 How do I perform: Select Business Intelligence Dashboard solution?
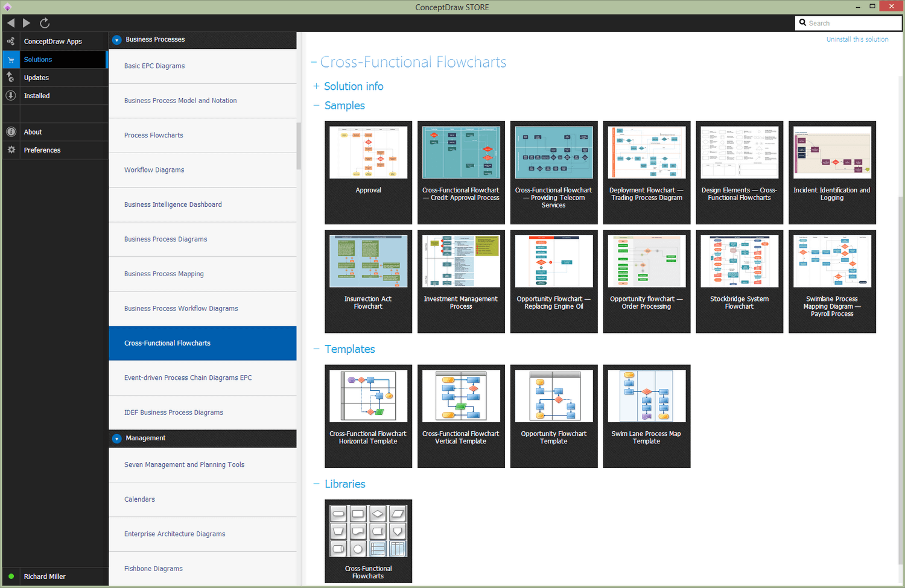pos(203,204)
